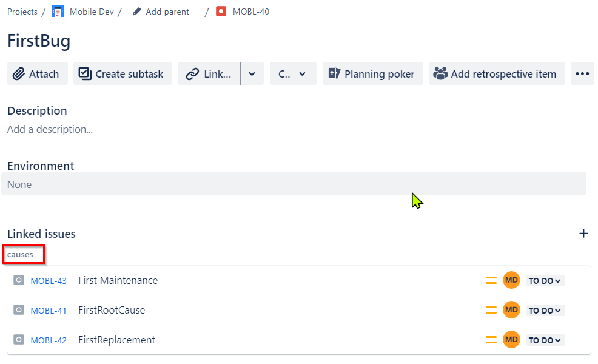Click the Link... button
Image resolution: width=598 pixels, height=364 pixels.
click(209, 73)
